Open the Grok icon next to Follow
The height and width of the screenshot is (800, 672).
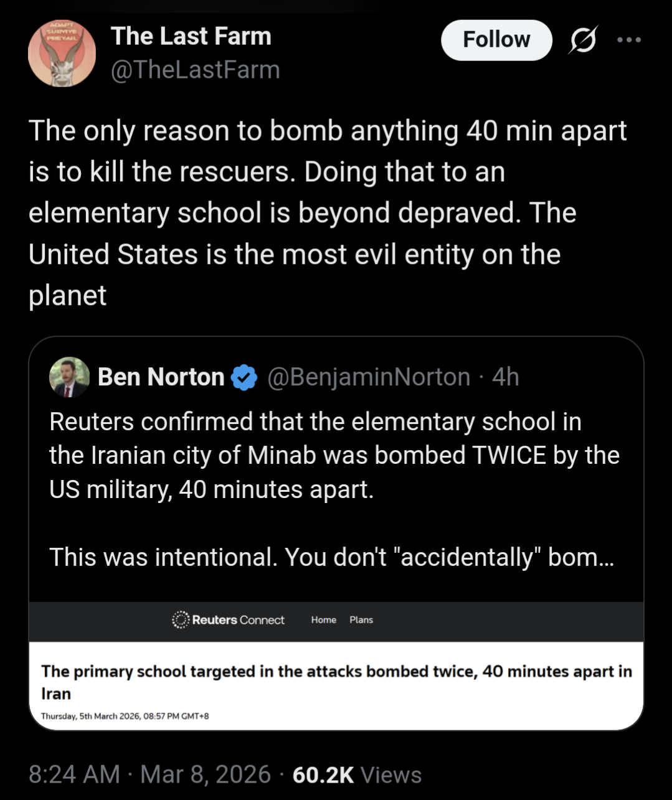coord(583,40)
